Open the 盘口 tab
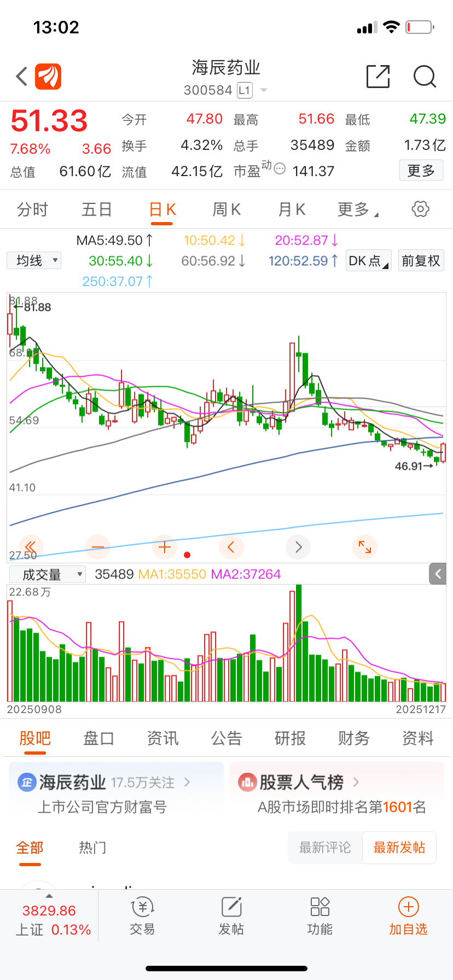Viewport: 453px width, 980px height. coord(98,738)
